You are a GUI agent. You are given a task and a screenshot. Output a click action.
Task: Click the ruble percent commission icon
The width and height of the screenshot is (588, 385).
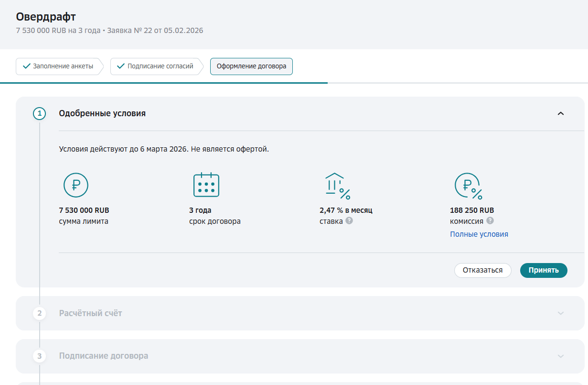tap(468, 186)
